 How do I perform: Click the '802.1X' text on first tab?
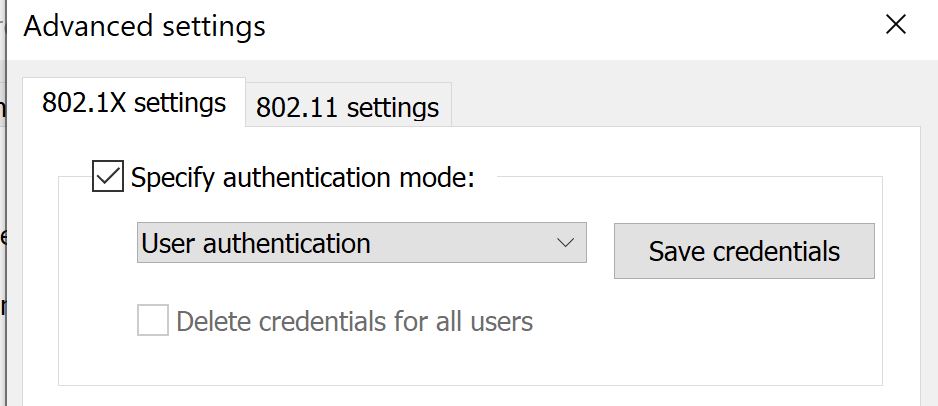[x=84, y=103]
